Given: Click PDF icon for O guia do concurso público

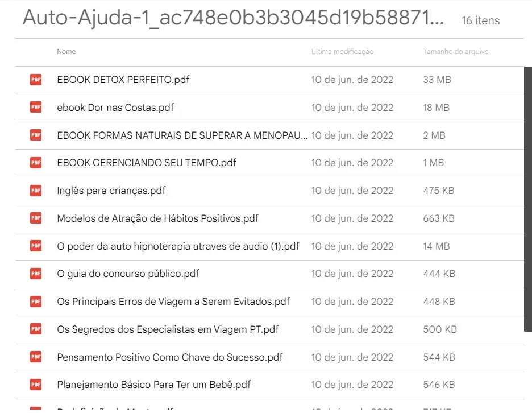Looking at the screenshot, I should 36,274.
